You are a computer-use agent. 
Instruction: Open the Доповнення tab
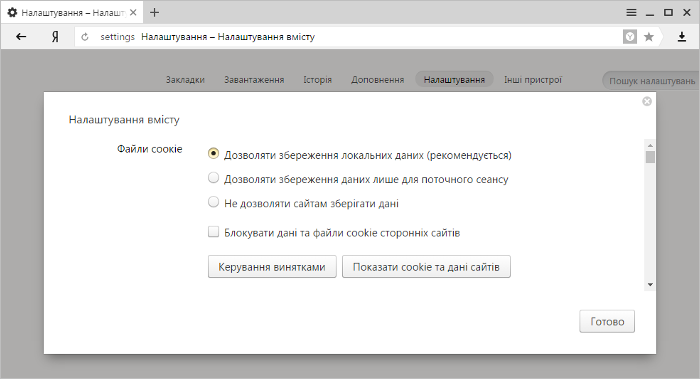pos(378,80)
